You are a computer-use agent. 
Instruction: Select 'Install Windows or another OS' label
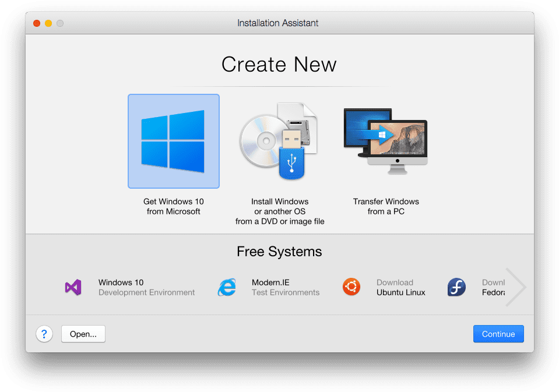(x=280, y=211)
